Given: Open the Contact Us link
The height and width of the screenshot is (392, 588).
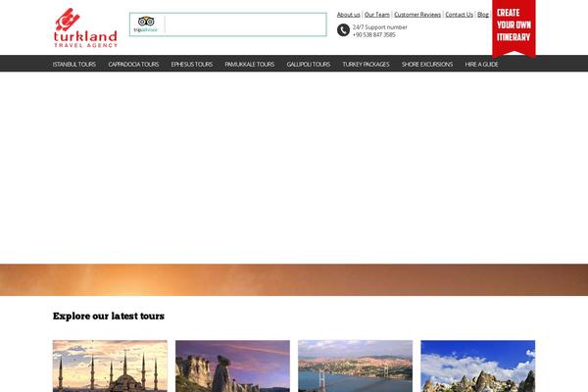Looking at the screenshot, I should [459, 15].
